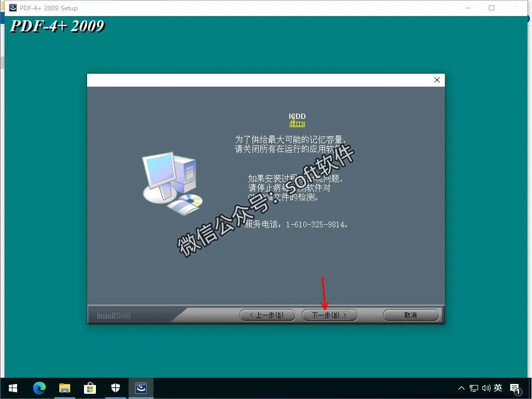
Task: Open File Explorer from taskbar
Action: click(x=64, y=388)
